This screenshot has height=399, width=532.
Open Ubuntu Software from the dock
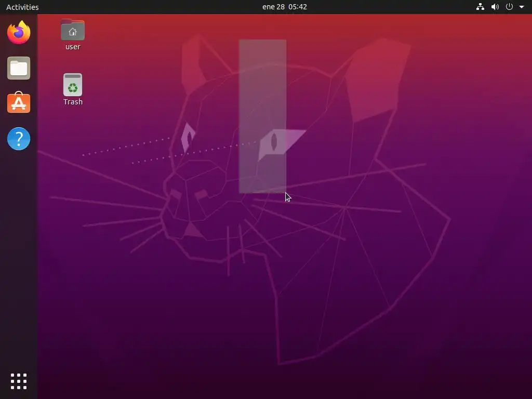19,102
